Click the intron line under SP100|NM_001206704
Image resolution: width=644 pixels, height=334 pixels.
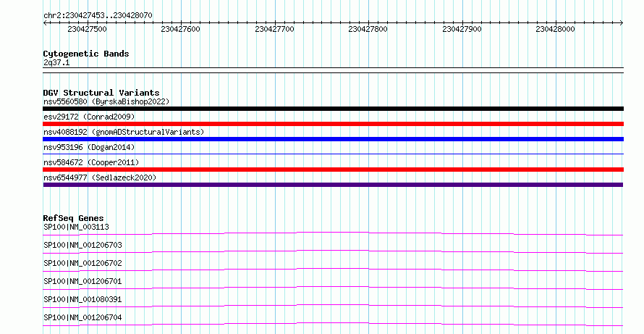(x=334, y=324)
